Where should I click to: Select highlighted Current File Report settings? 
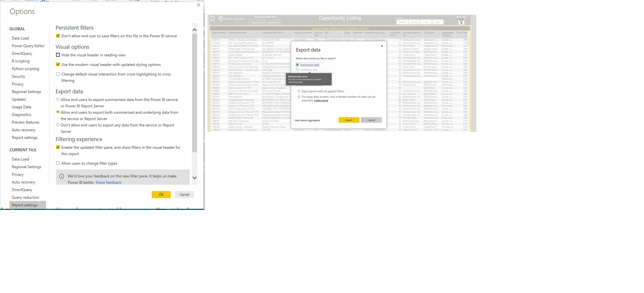(x=28, y=205)
